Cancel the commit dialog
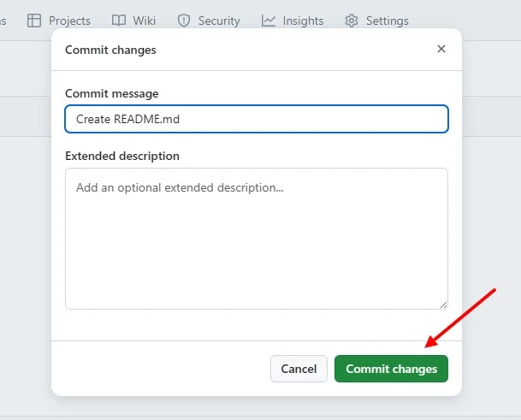The image size is (521, 420). coord(299,369)
